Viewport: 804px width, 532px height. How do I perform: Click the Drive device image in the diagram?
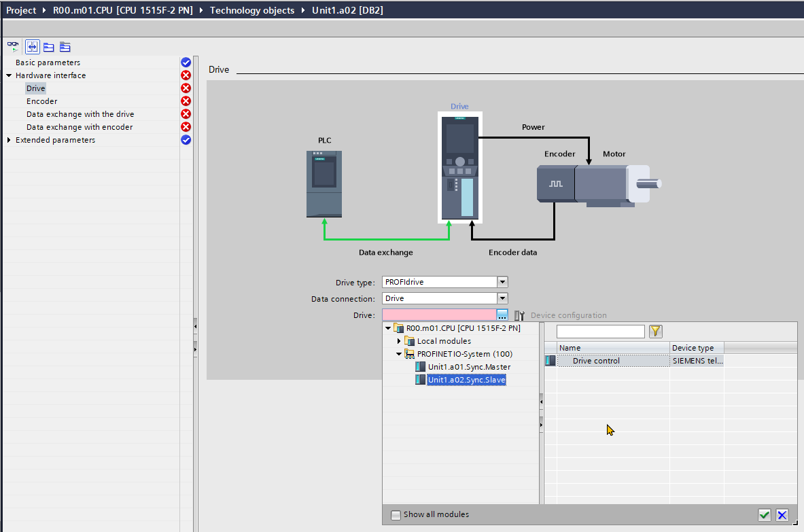(460, 168)
